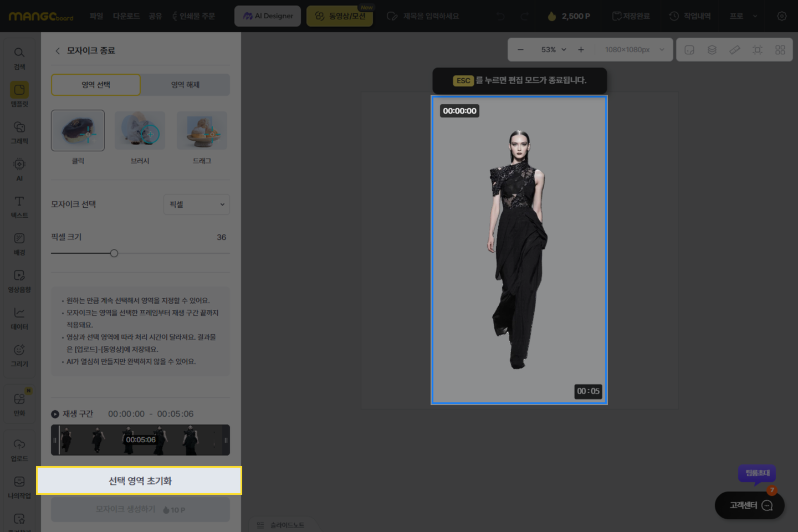The width and height of the screenshot is (798, 532).
Task: Click the 픽셀 크기 slider handle
Action: pos(114,253)
